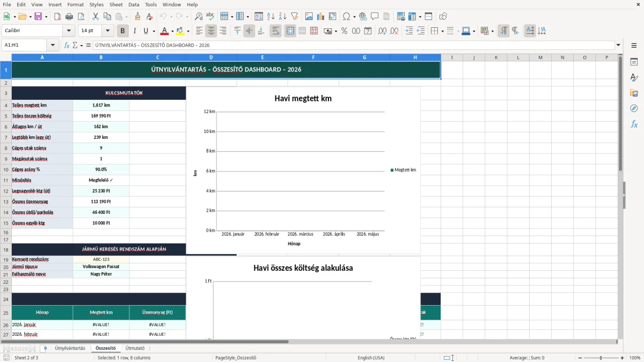Click the Format as Percent icon
Image resolution: width=644 pixels, height=362 pixels.
(344, 31)
